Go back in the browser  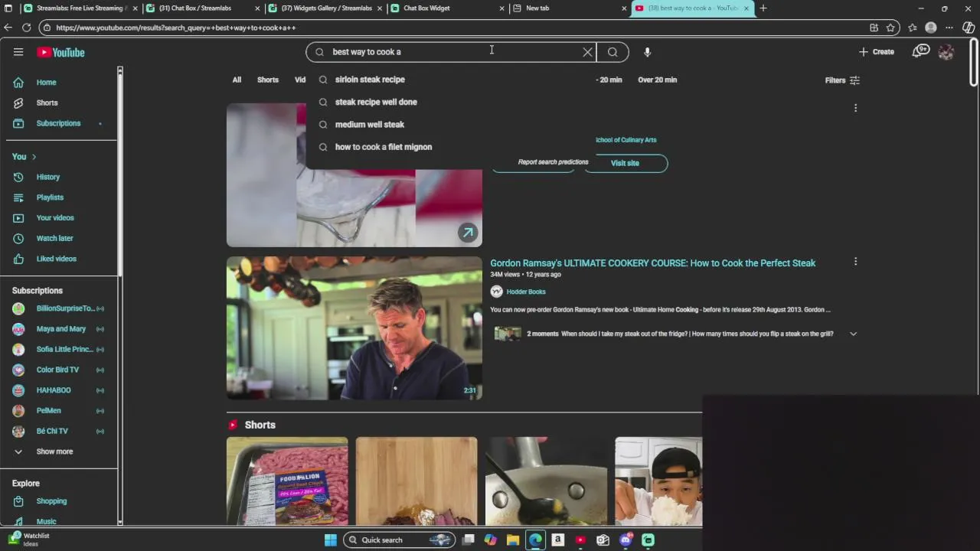coord(8,28)
